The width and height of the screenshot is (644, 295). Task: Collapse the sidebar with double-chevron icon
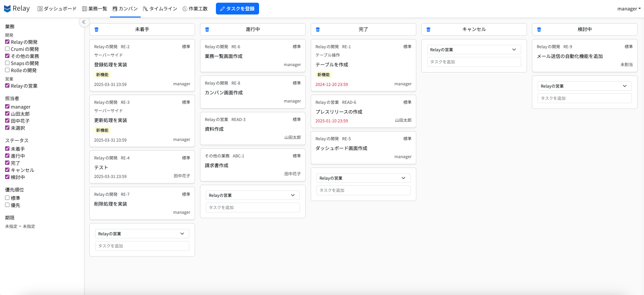pyautogui.click(x=84, y=22)
